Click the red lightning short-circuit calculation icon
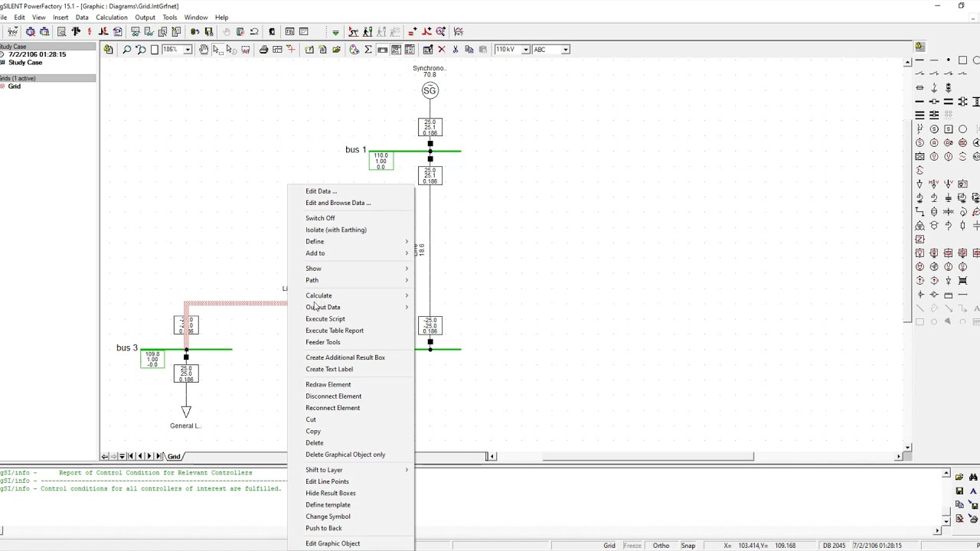 pos(90,31)
